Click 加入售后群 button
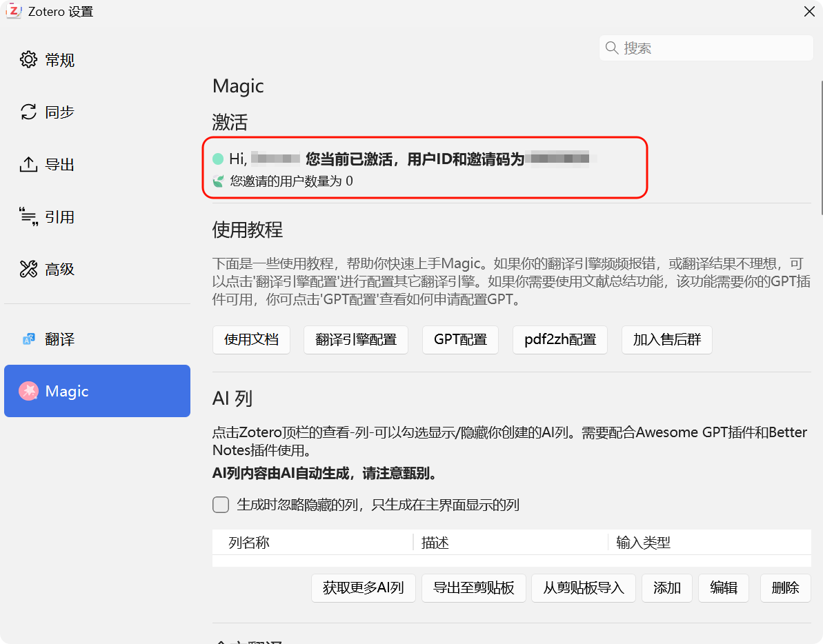 667,340
